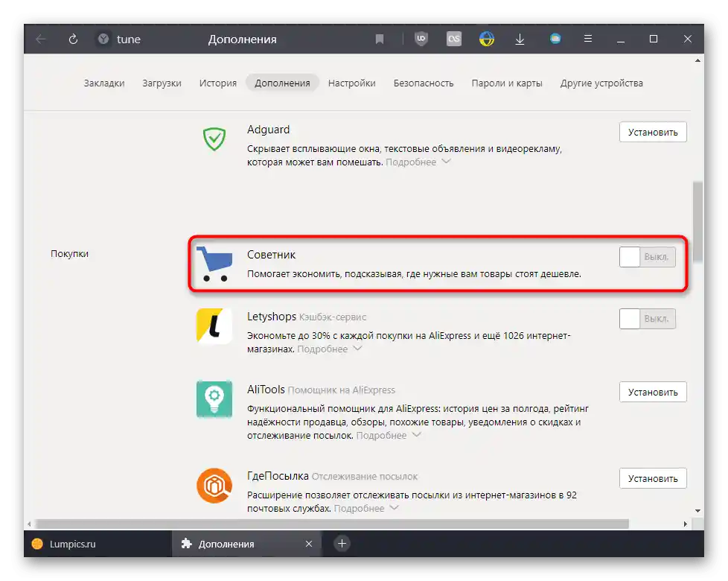Viewport: 728px width, 581px height.
Task: Click the AliTools lightbulb icon
Action: [214, 399]
